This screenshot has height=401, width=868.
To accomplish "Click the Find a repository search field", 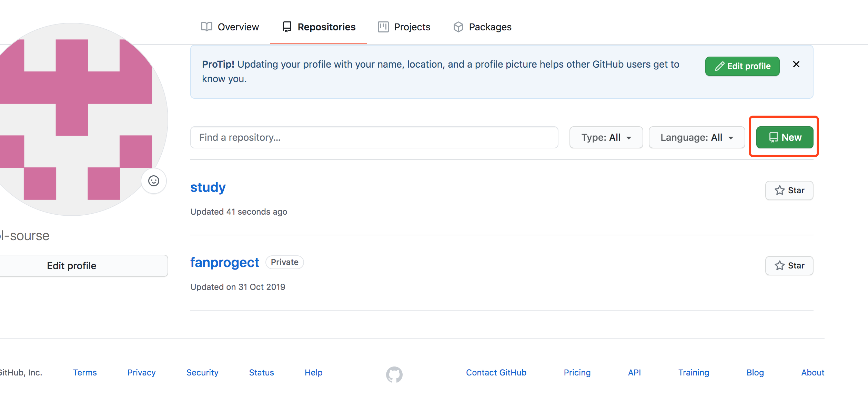I will pos(374,137).
